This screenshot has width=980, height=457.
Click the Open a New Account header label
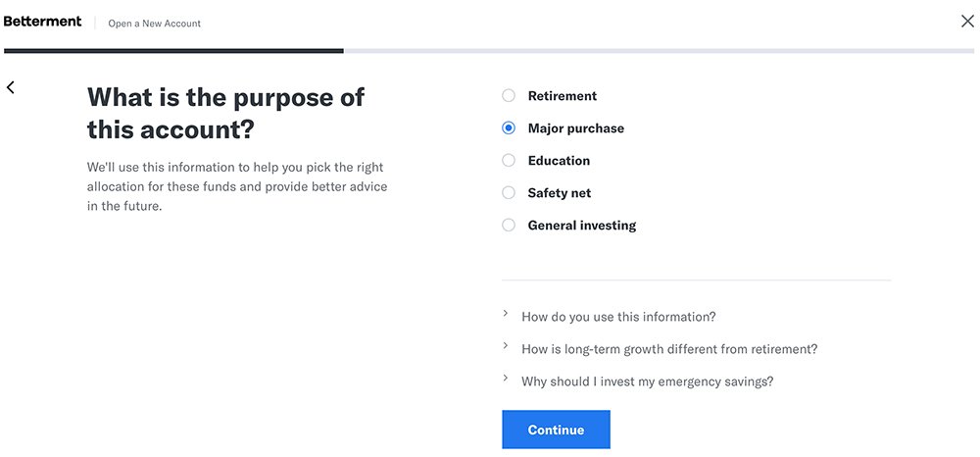[x=155, y=24]
